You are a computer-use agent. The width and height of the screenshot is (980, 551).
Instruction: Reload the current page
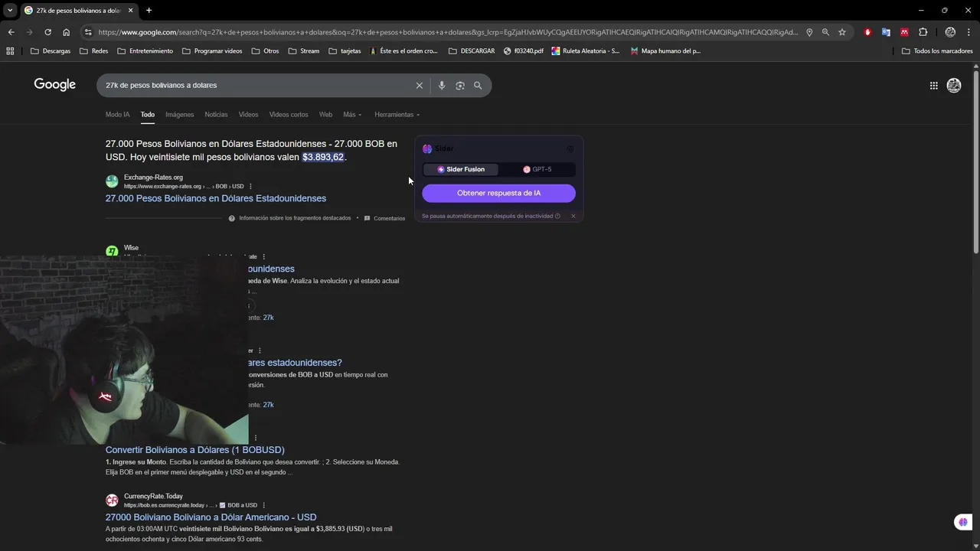coord(47,32)
